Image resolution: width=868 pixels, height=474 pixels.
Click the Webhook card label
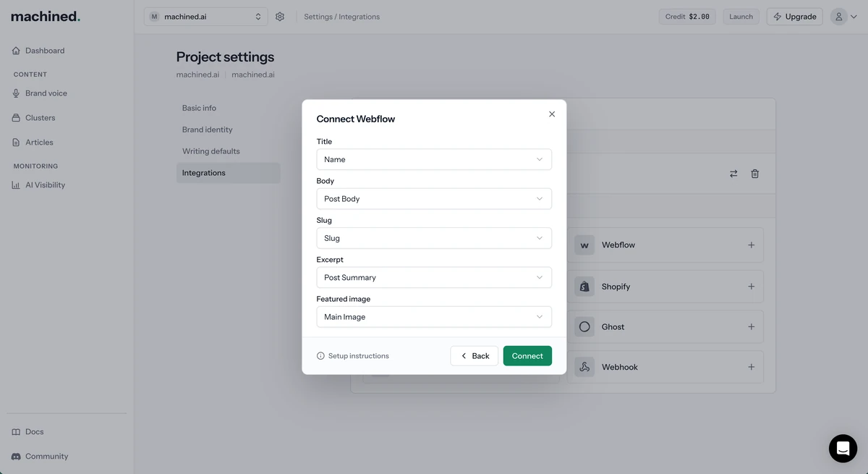point(620,367)
